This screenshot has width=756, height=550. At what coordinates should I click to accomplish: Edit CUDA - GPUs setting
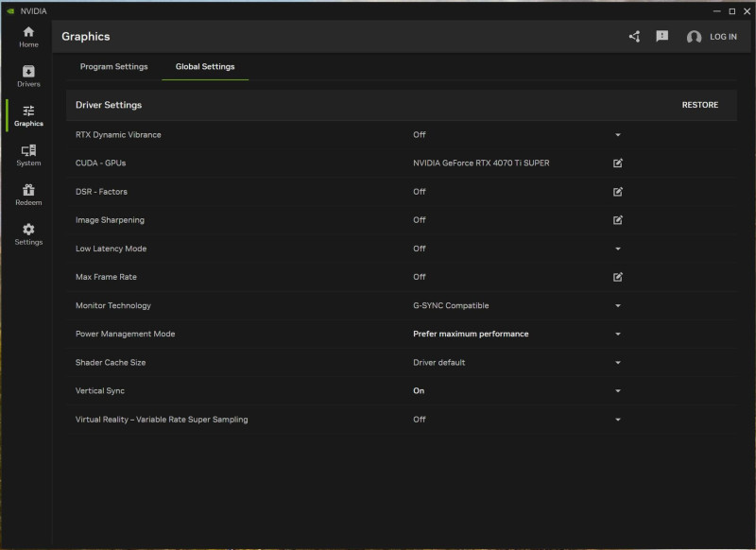tap(618, 163)
